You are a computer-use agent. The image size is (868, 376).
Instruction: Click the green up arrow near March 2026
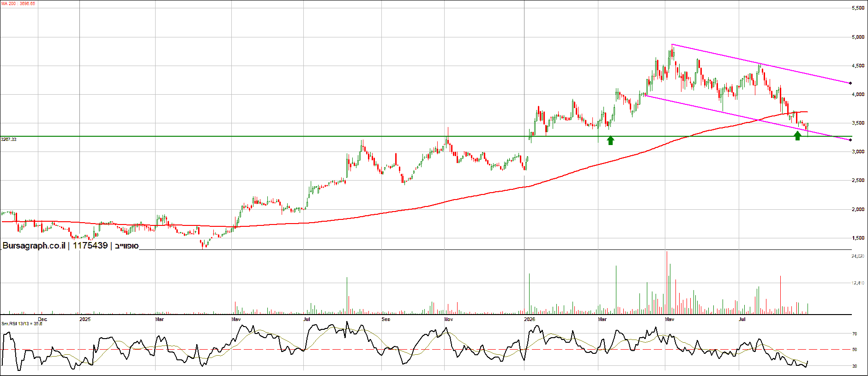(610, 140)
